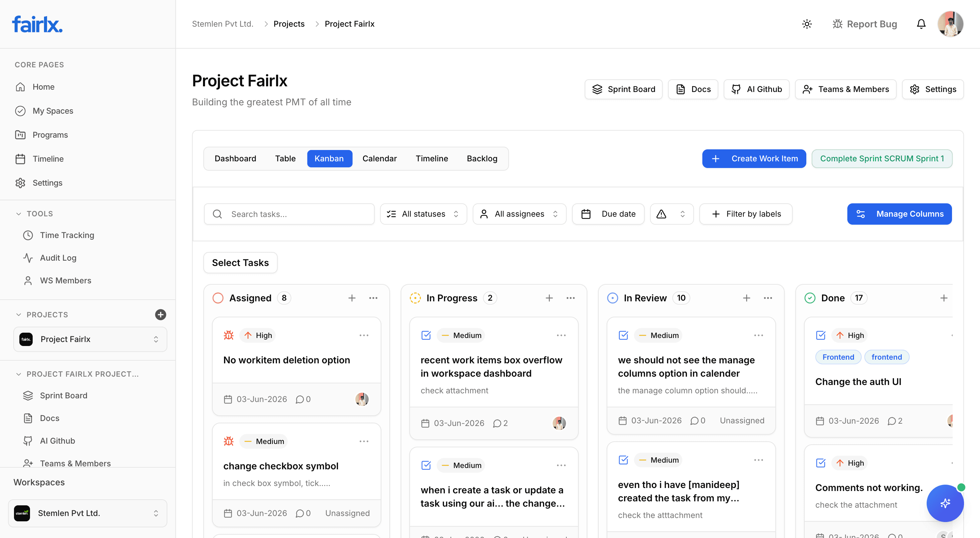
Task: Collapse the PROJECT FAIRLX PROJECT section
Action: coord(19,374)
